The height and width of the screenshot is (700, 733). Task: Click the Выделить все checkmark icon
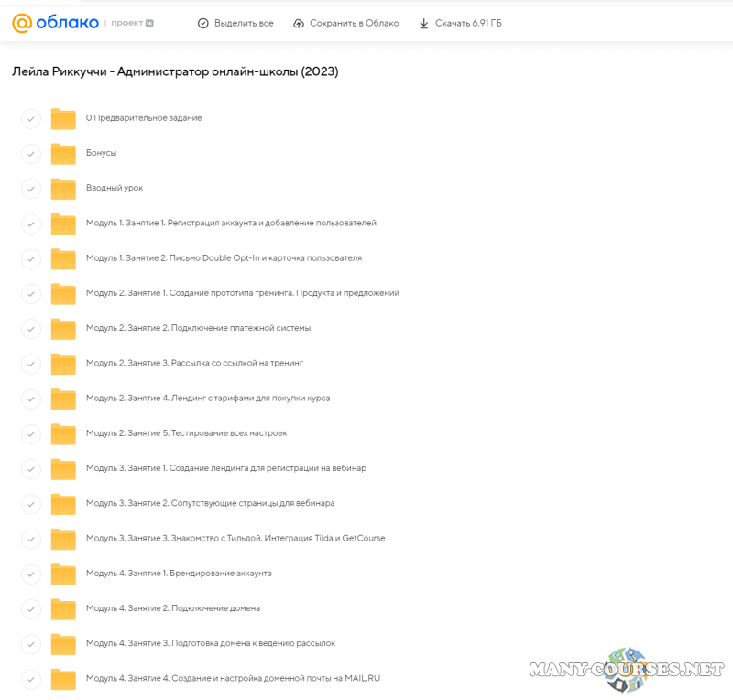point(203,24)
